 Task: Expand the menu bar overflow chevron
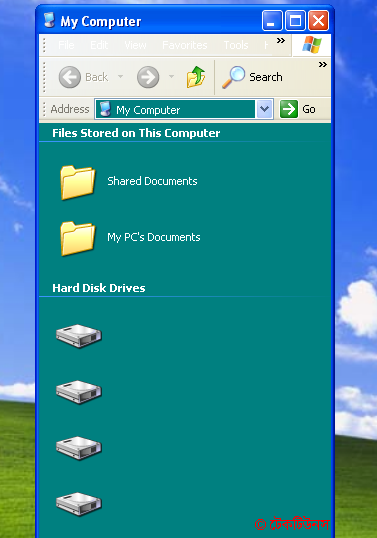coord(281,40)
